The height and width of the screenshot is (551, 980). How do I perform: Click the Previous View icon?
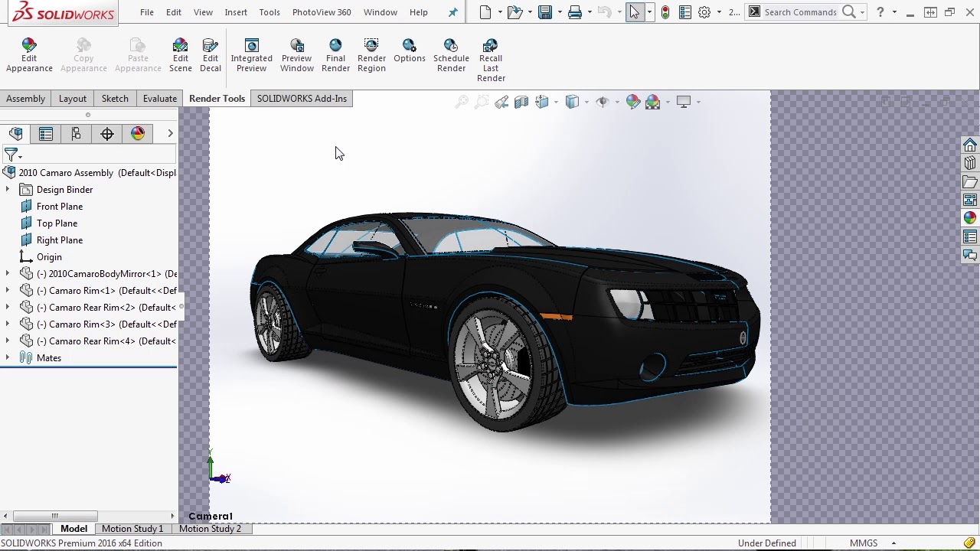501,102
